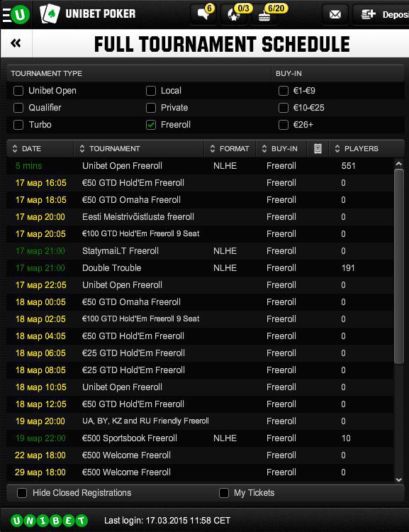Select the Double Trouble tournament row

200,268
